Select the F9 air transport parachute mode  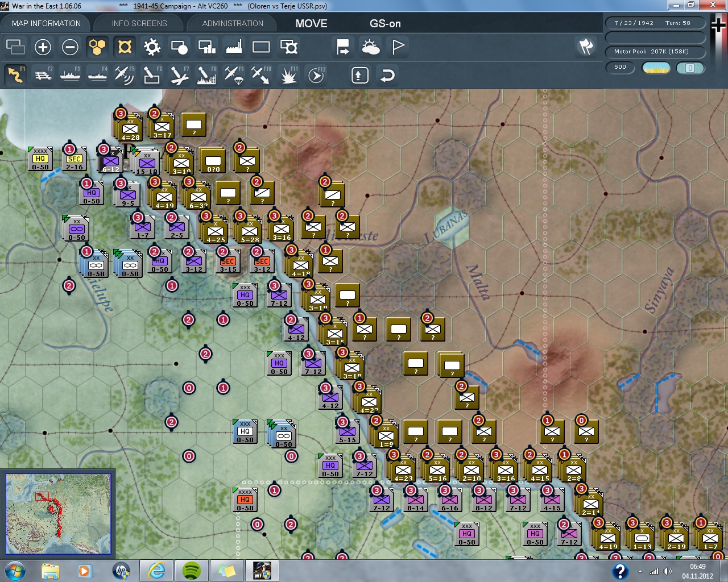click(234, 75)
